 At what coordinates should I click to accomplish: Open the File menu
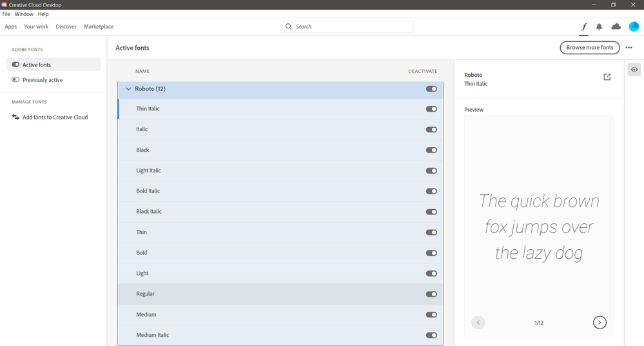tap(6, 14)
